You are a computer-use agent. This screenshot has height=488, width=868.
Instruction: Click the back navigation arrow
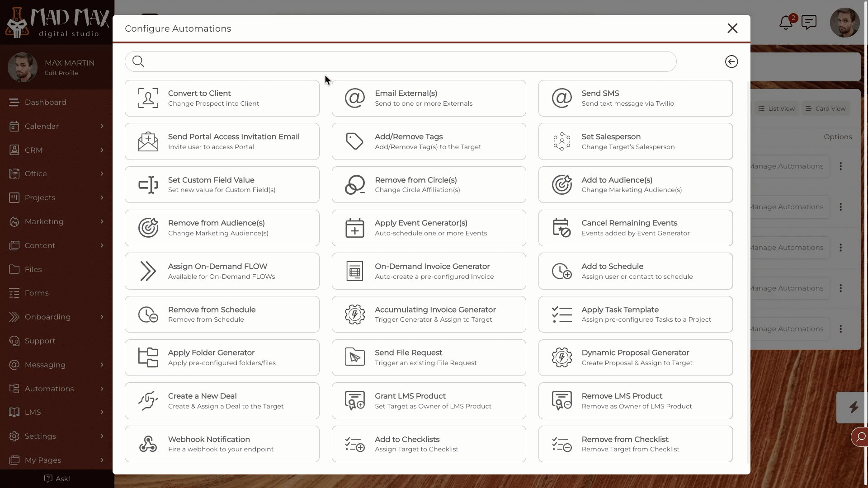point(731,61)
